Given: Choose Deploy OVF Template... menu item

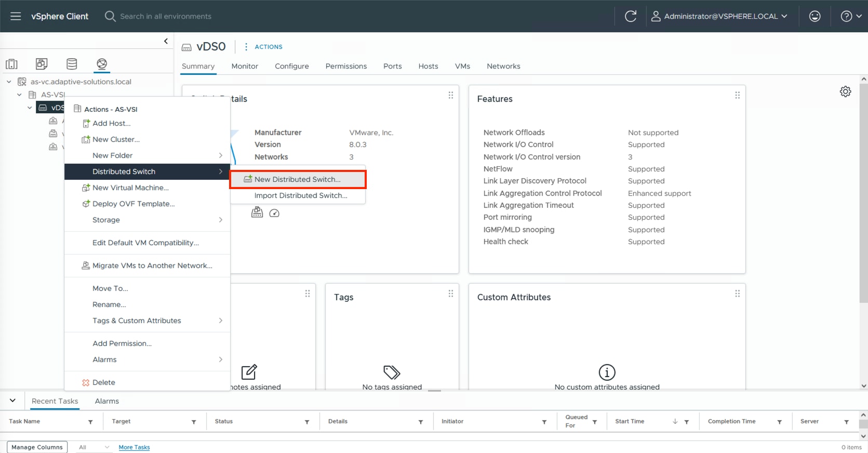Looking at the screenshot, I should [x=147, y=204].
